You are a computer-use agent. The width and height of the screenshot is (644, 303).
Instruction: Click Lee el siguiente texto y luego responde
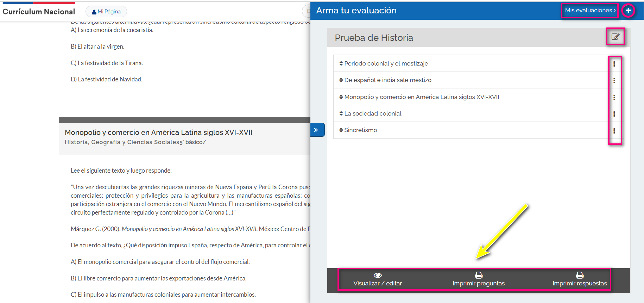point(121,171)
